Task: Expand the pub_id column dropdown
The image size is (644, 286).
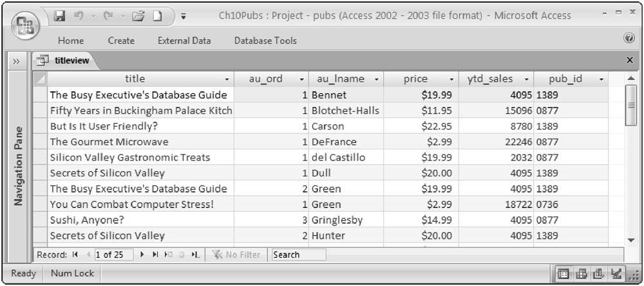Action: [x=601, y=80]
